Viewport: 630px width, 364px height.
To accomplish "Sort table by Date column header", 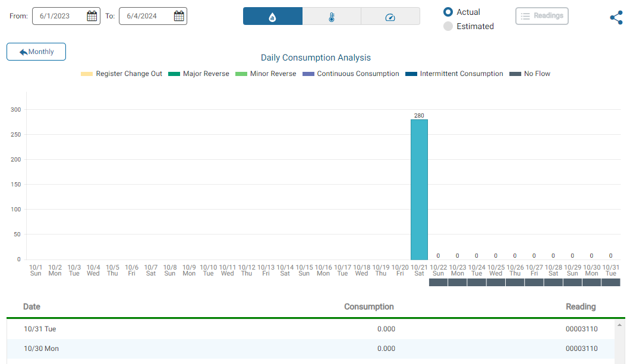I will pos(32,307).
